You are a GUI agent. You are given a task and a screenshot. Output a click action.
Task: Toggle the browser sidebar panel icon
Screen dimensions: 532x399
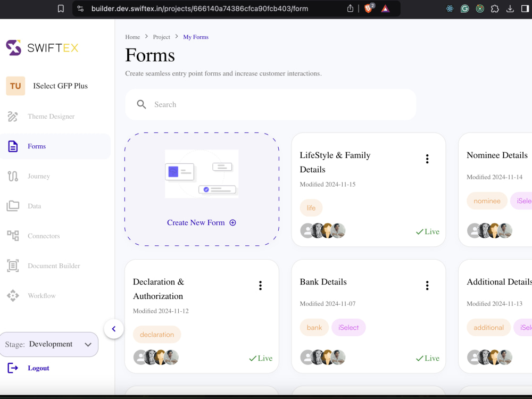click(x=525, y=9)
